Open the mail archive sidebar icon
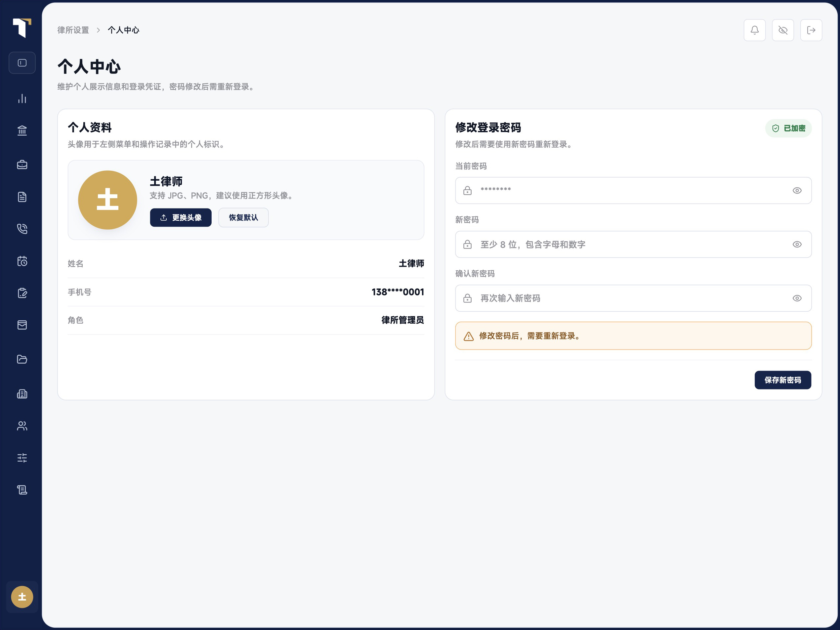Screen dimensions: 840x630 (x=22, y=325)
